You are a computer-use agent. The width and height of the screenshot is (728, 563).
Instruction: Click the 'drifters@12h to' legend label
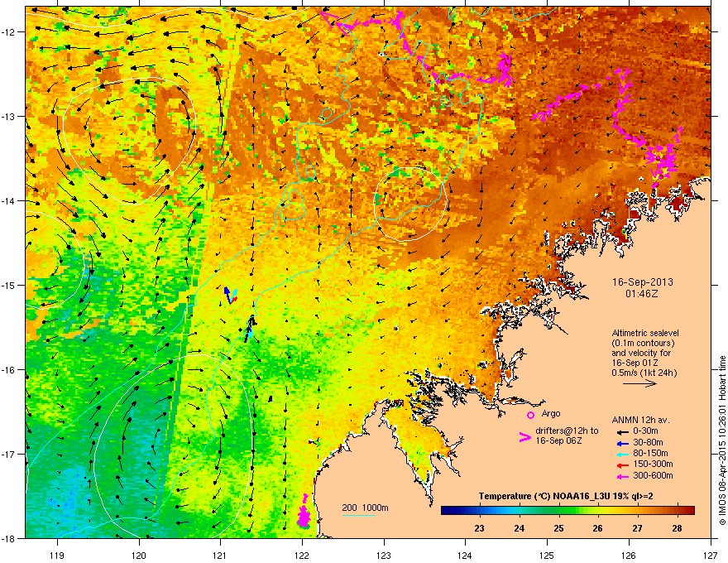(567, 431)
